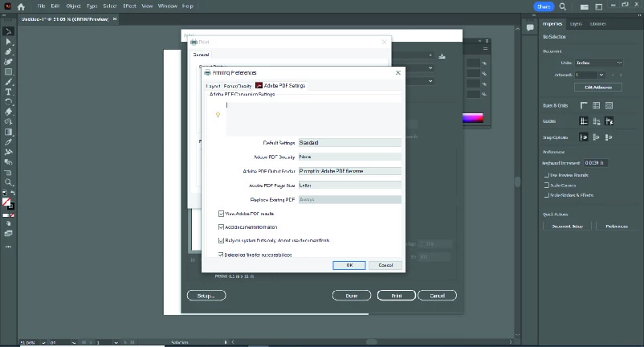Click the gradient color bar in background panel
Viewport: 644px width, 347px height.
coord(473,118)
